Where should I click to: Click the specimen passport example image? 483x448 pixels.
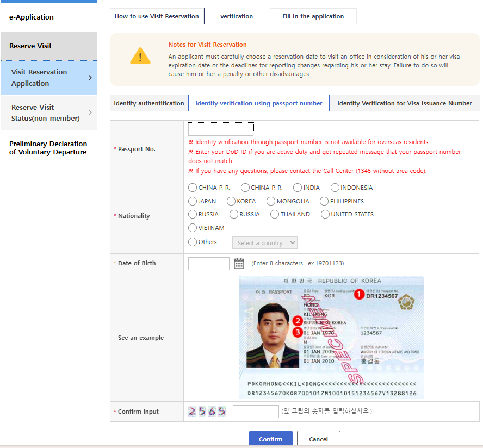(331, 338)
